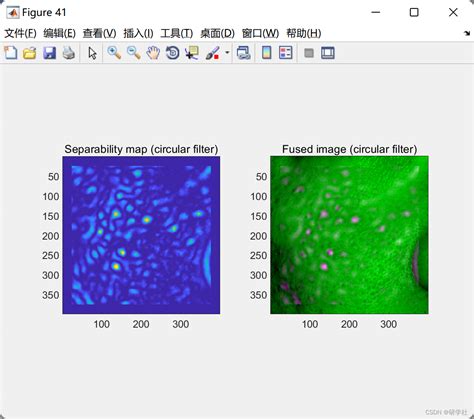Select the Edit Plot arrow tool
Viewport: 474px width, 419px height.
point(92,53)
